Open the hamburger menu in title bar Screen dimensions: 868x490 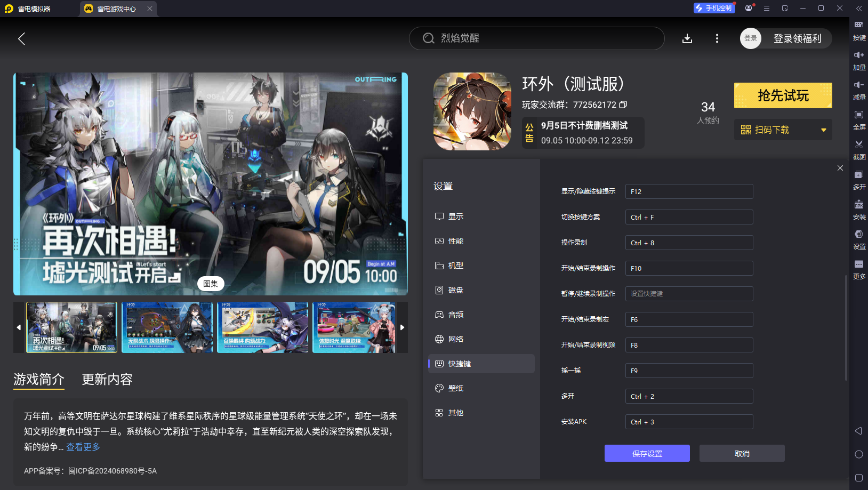point(767,8)
